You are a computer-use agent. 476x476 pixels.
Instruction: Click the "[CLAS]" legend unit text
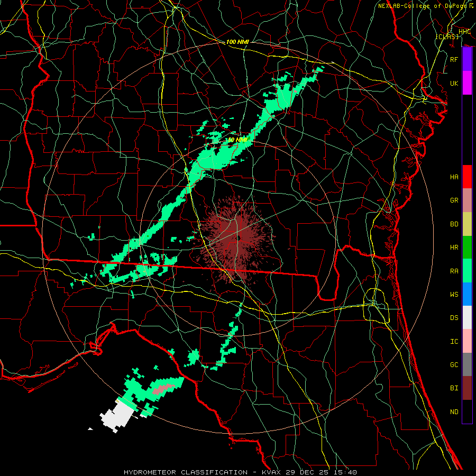tap(447, 36)
